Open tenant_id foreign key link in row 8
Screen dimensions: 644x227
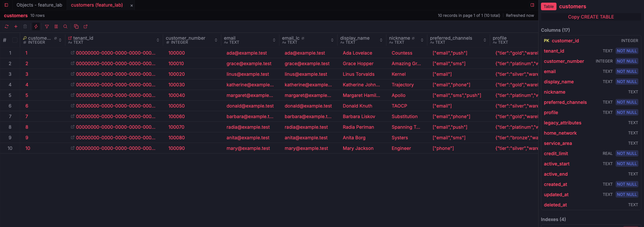(x=72, y=127)
